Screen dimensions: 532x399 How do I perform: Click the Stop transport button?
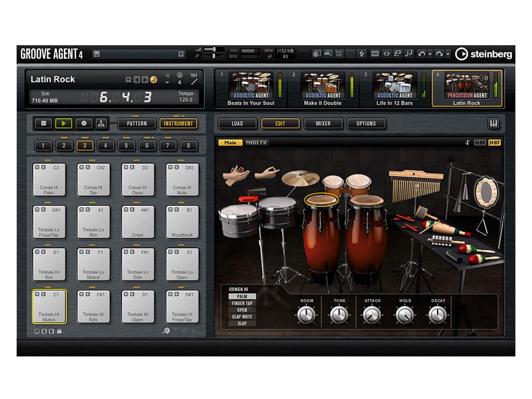pos(44,123)
